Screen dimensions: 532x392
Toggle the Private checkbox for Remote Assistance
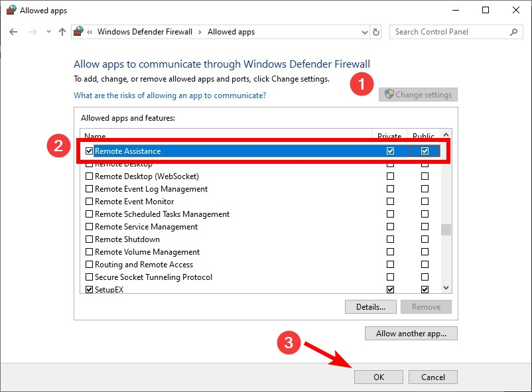(x=390, y=151)
